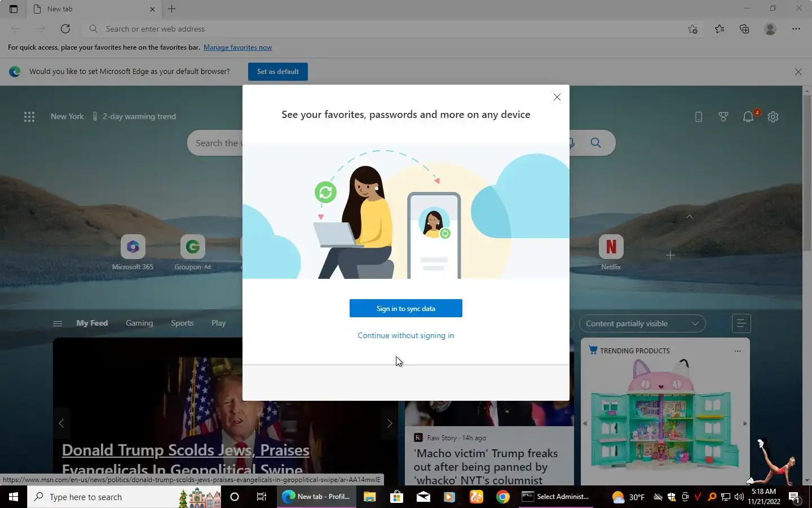Open Microsoft Rewards trophy icon
This screenshot has width=812, height=508.
click(723, 117)
